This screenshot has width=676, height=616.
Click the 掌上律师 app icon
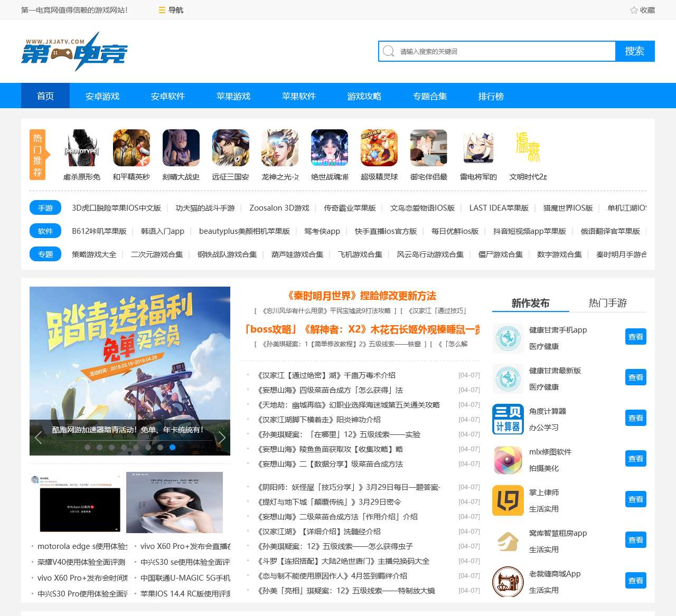coord(508,500)
